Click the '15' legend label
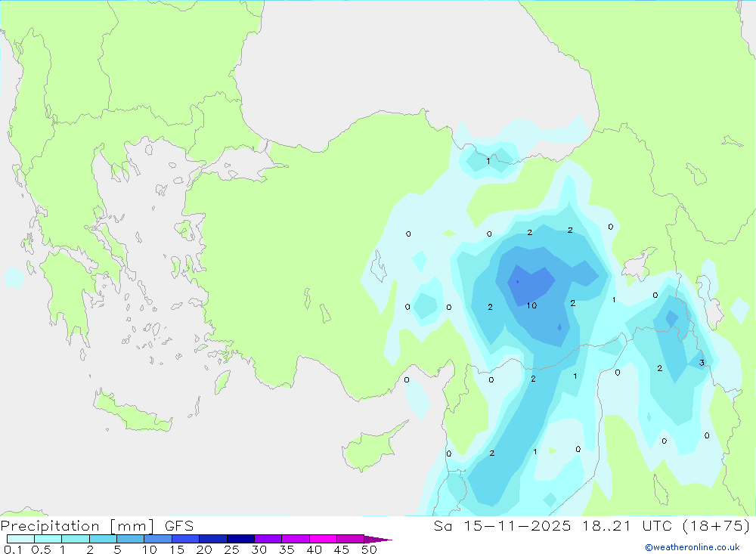 (177, 549)
